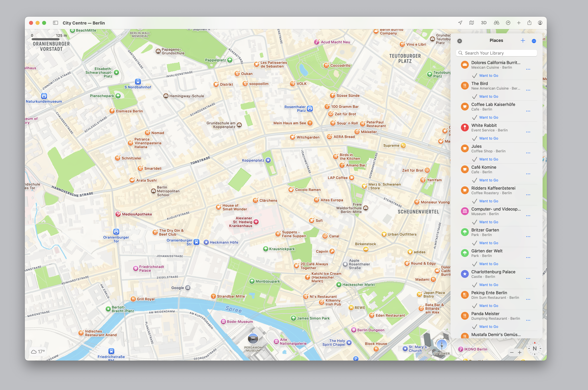Open more options for Coffee Lab Kaiserhöfe
588x390 pixels.
tap(528, 111)
